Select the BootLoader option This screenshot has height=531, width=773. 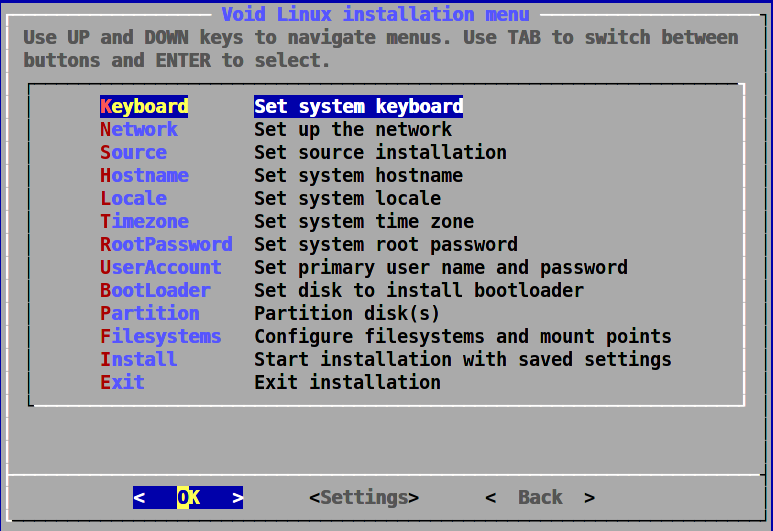(155, 290)
